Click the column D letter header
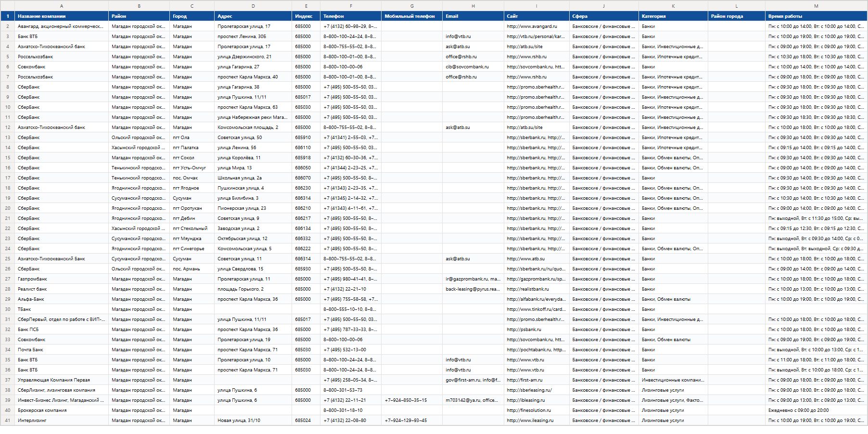Image resolution: width=868 pixels, height=434 pixels. tap(253, 6)
